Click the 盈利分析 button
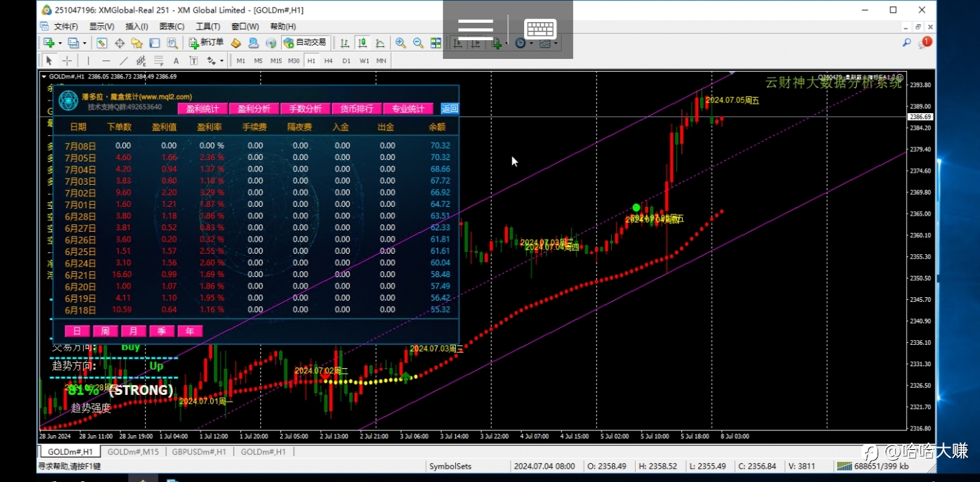The height and width of the screenshot is (482, 980). pos(253,108)
